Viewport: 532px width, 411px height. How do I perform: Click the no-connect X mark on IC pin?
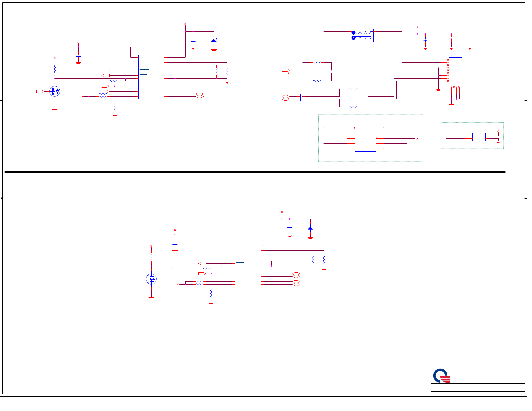pyautogui.click(x=347, y=138)
